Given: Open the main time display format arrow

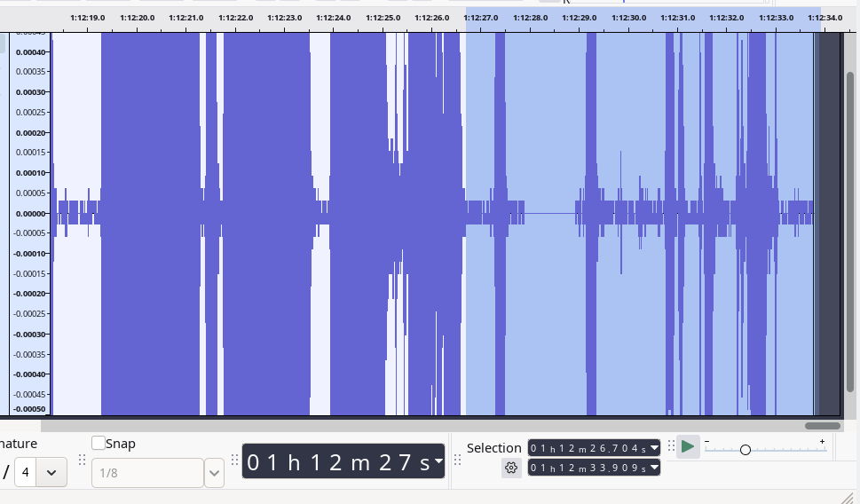Looking at the screenshot, I should (x=438, y=461).
